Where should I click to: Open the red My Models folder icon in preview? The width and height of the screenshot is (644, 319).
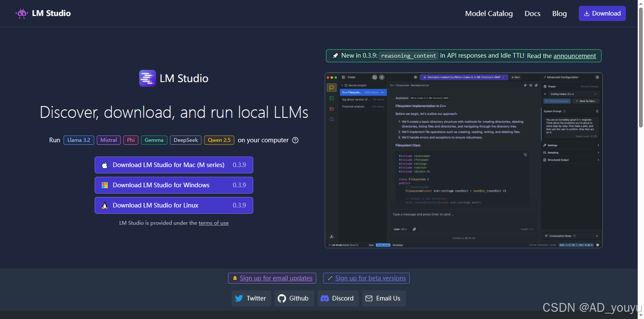(331, 109)
